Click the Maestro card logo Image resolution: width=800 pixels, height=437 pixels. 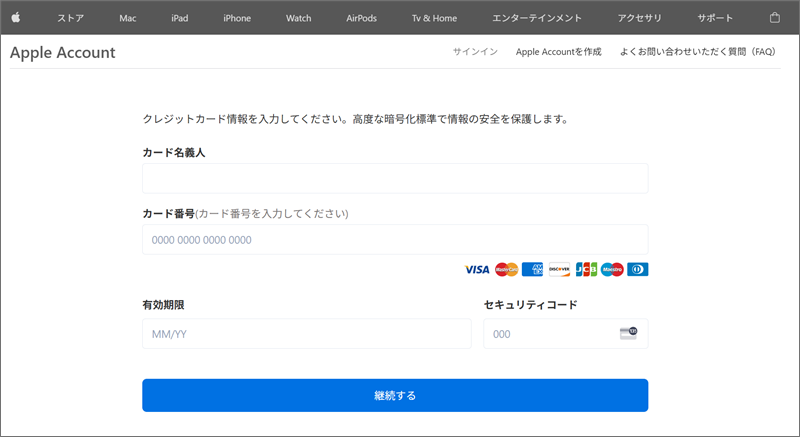point(612,269)
